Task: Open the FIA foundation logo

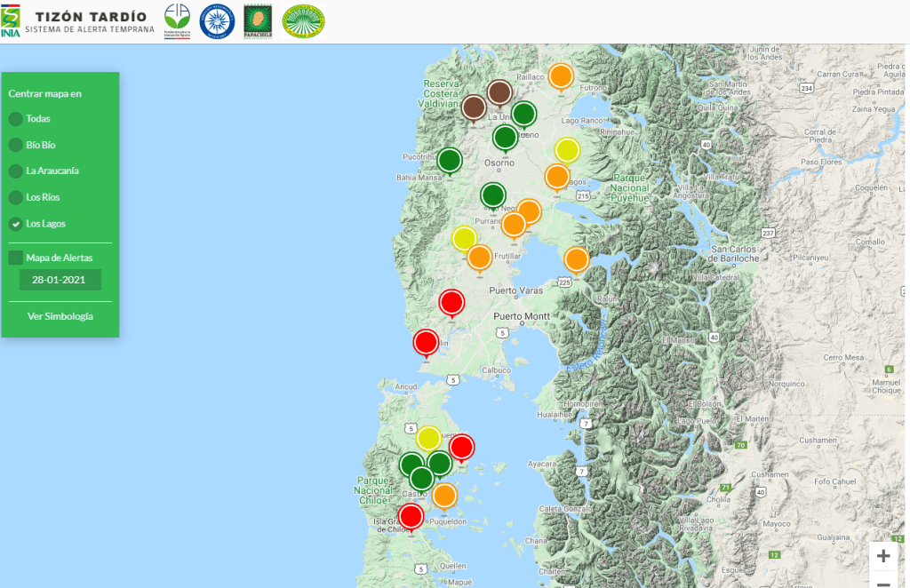Action: pos(177,20)
